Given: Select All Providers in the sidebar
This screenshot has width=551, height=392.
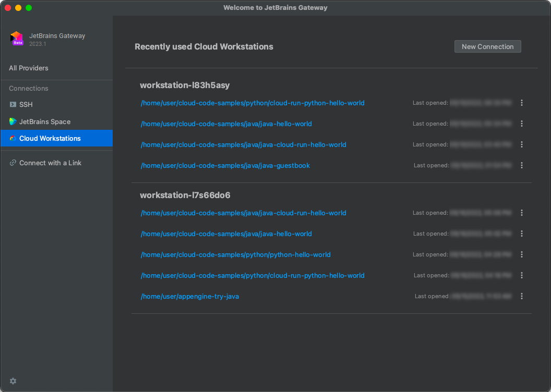Looking at the screenshot, I should coord(29,68).
